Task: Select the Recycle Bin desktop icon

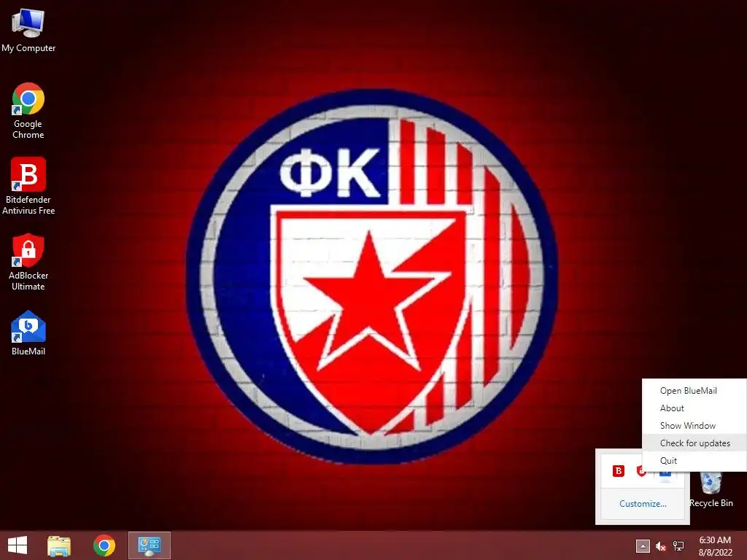Action: click(711, 489)
